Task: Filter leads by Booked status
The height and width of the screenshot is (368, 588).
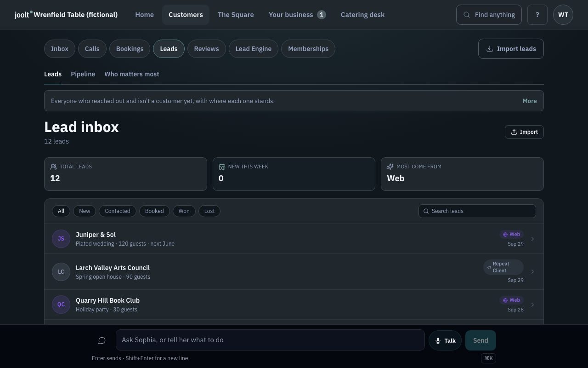Action: click(x=154, y=211)
